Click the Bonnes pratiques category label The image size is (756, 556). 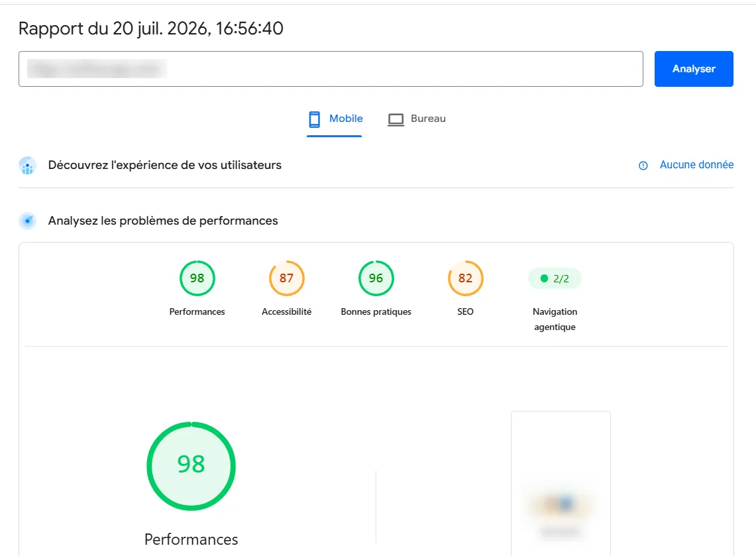376,311
